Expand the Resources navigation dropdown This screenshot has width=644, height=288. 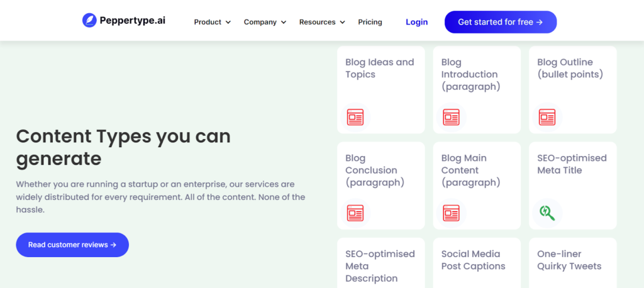click(x=322, y=22)
